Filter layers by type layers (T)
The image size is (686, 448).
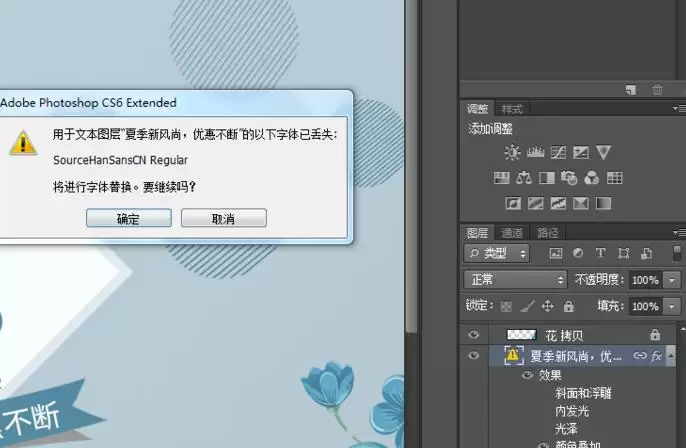click(601, 253)
